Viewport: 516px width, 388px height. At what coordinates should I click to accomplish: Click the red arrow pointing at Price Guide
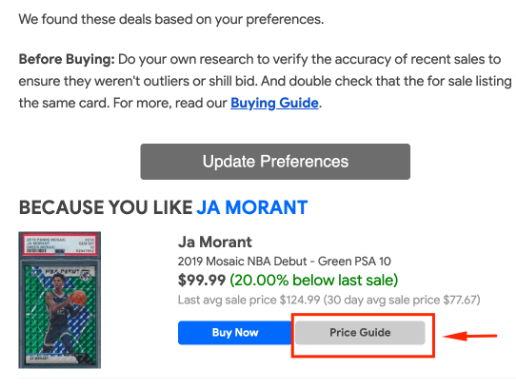coord(470,336)
